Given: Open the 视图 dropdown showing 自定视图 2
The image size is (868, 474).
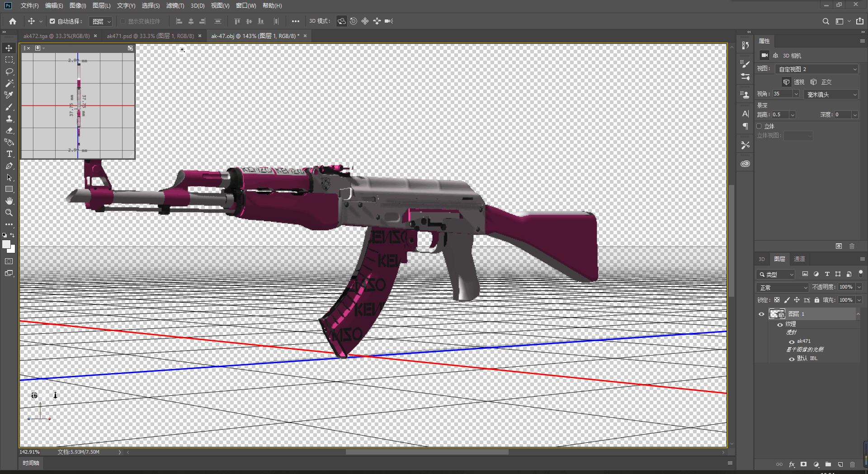Looking at the screenshot, I should [817, 69].
